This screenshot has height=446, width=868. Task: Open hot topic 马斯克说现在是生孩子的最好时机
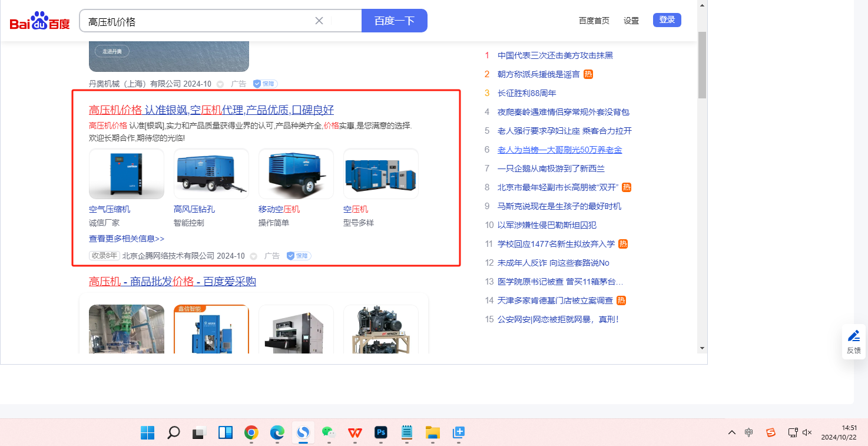coord(559,206)
